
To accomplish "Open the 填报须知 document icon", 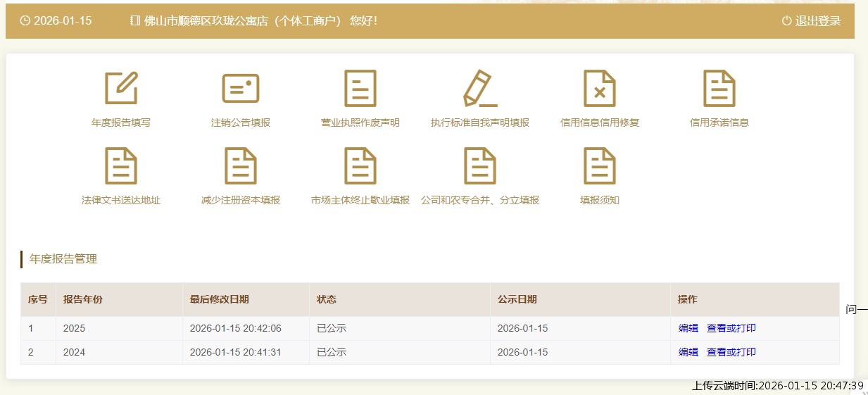I will (x=600, y=166).
